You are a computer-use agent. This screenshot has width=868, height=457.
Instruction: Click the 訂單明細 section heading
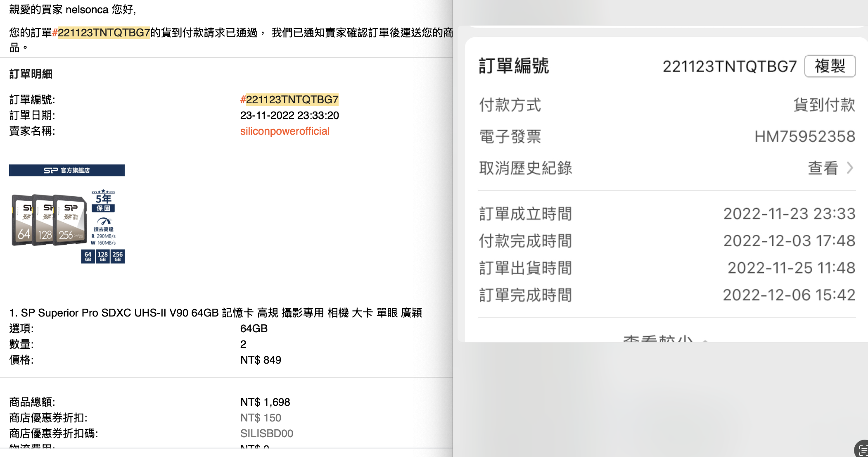pyautogui.click(x=31, y=74)
